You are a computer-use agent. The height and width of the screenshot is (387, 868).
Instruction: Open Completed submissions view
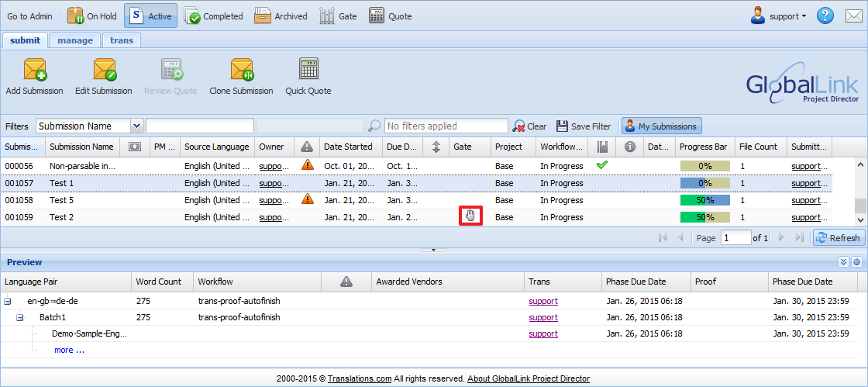213,16
